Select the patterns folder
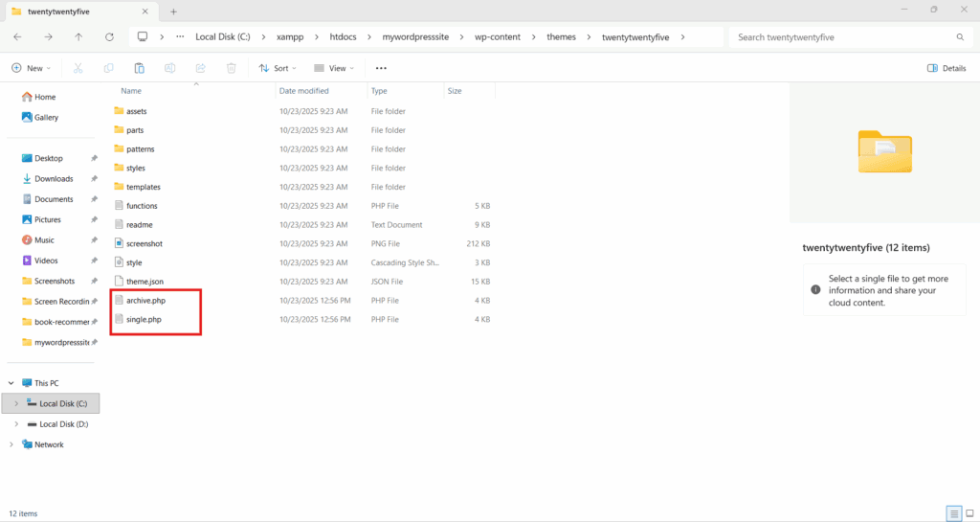This screenshot has width=980, height=522. [x=140, y=148]
